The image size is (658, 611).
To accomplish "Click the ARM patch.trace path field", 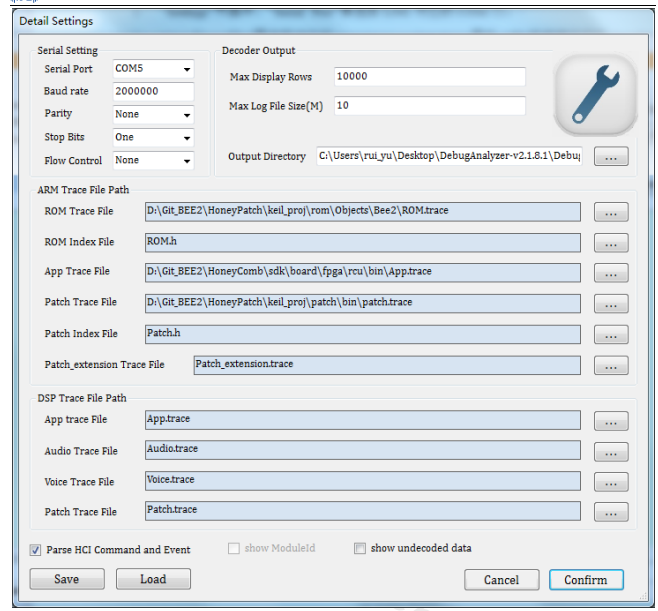I will pos(363,303).
